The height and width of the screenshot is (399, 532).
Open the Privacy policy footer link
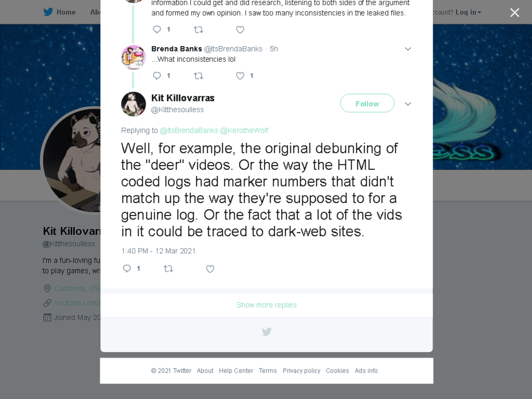point(301,371)
